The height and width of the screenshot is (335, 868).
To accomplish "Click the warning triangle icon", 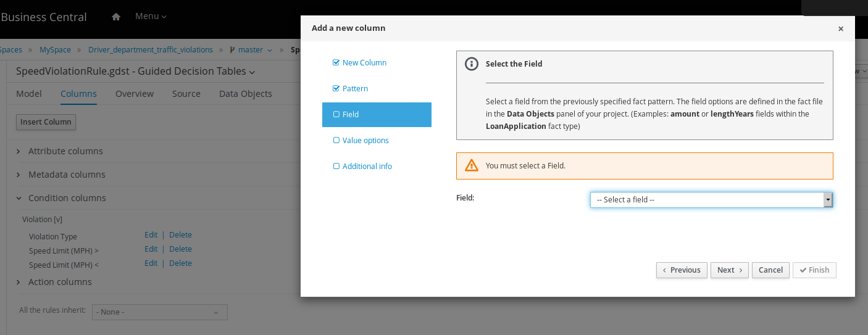I will point(472,165).
